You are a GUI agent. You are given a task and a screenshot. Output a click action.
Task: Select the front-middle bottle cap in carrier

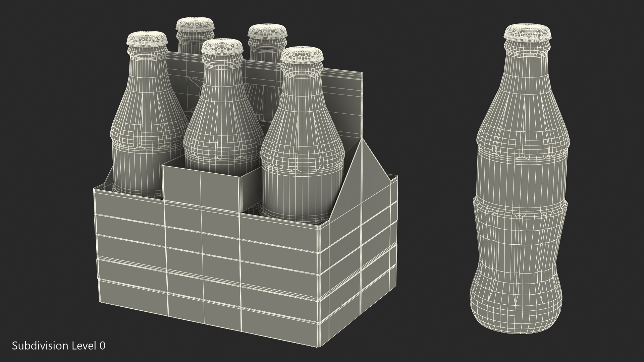tap(222, 47)
